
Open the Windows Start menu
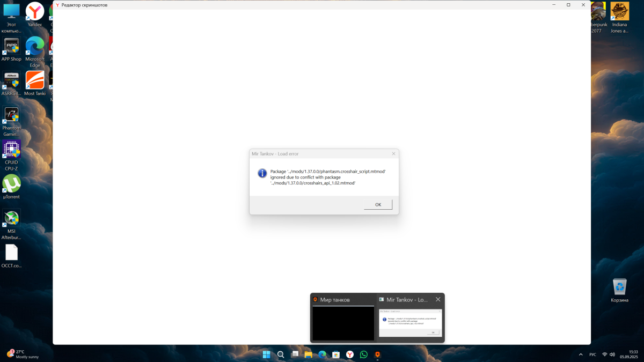coord(266,354)
